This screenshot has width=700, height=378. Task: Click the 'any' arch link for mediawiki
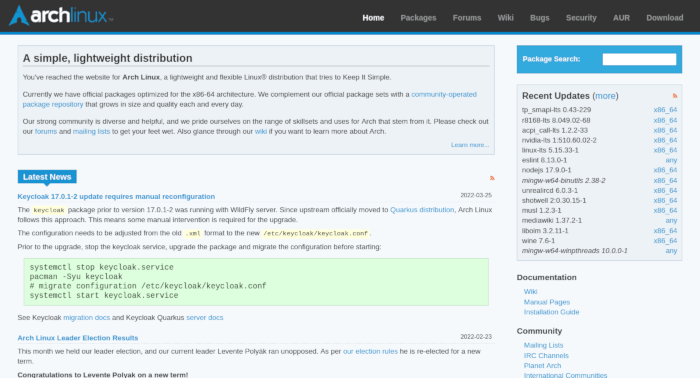point(671,220)
